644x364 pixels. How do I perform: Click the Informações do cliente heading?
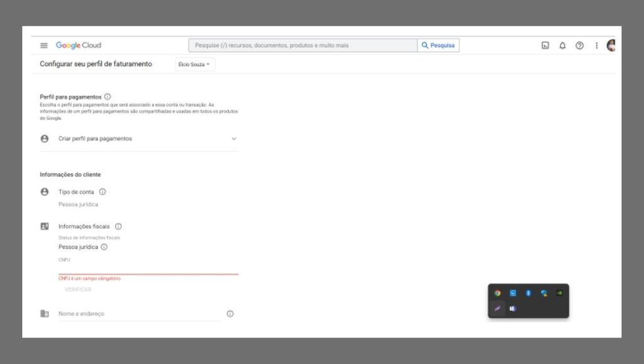click(x=70, y=174)
